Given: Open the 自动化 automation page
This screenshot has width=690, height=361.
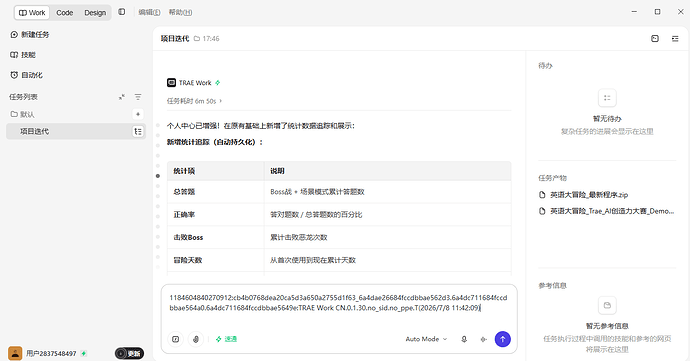Looking at the screenshot, I should pos(26,75).
